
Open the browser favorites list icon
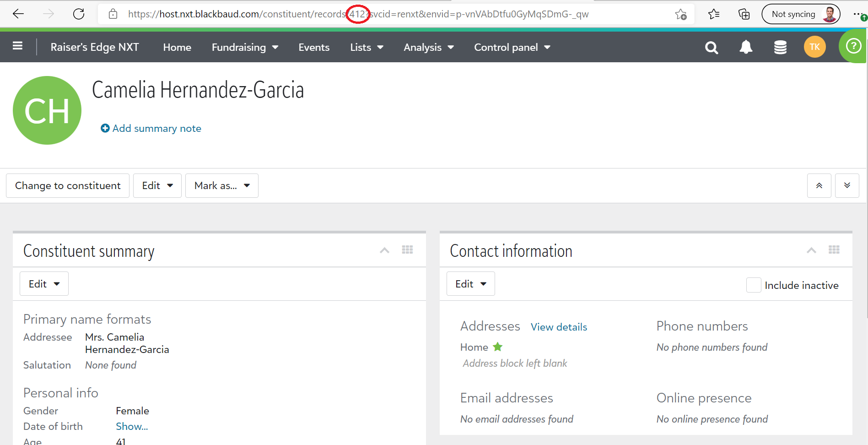[714, 14]
